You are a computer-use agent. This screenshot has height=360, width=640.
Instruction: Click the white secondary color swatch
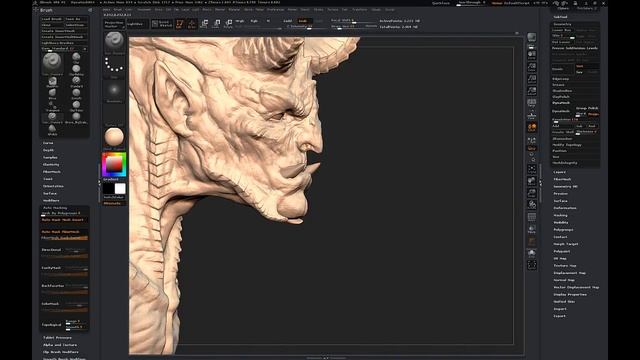click(120, 189)
